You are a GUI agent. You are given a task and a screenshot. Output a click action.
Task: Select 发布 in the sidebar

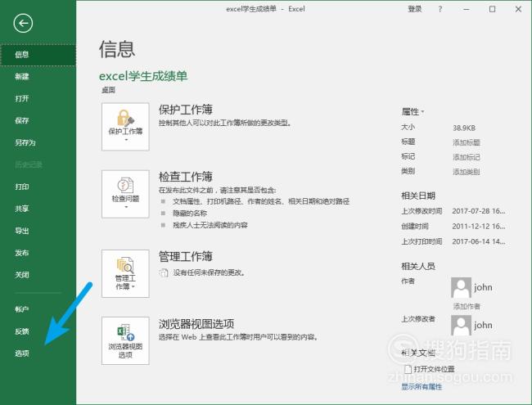point(38,253)
